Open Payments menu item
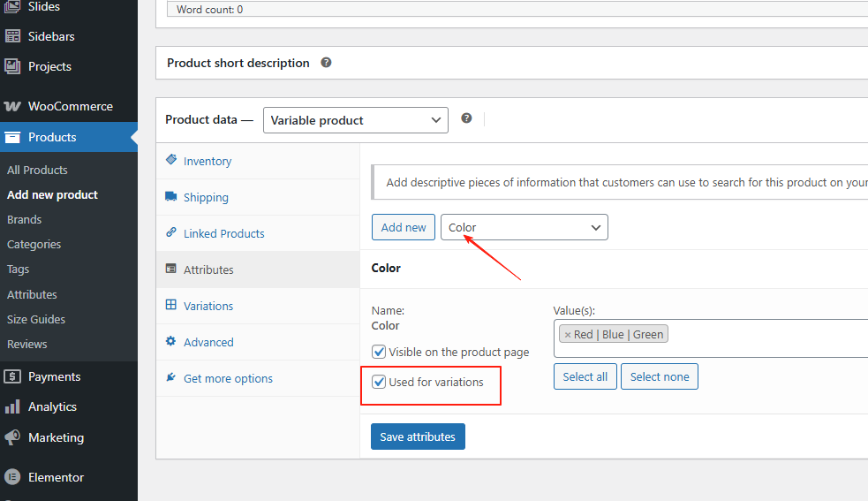Viewport: 868px width, 501px height. [69, 377]
